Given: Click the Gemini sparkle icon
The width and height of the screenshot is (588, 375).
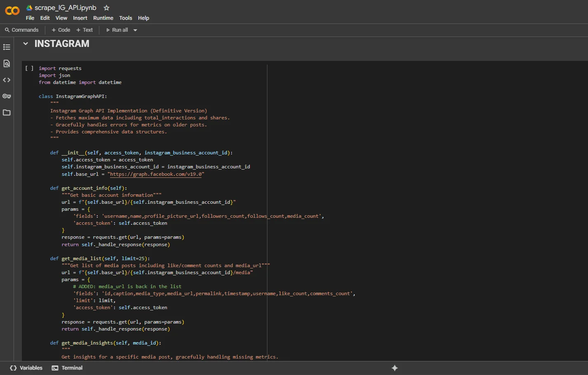Looking at the screenshot, I should [394, 368].
